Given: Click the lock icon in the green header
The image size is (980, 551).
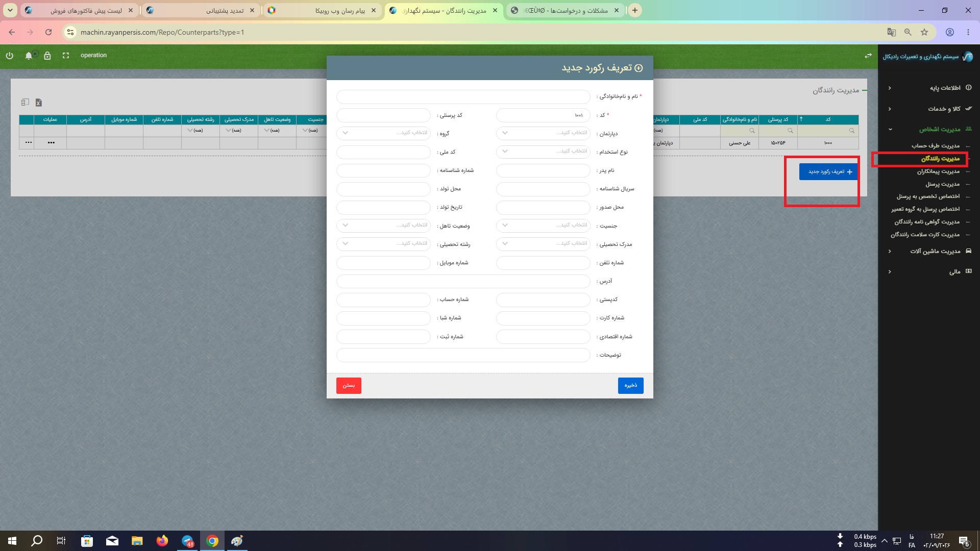Looking at the screenshot, I should point(47,56).
